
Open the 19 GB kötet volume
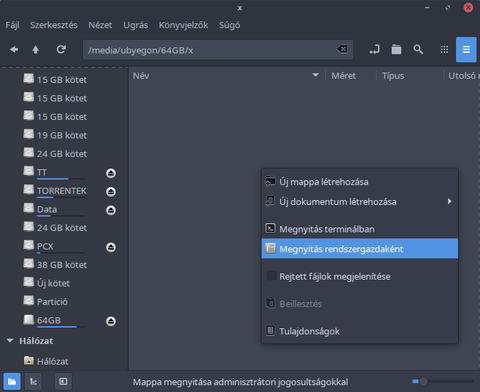coord(55,135)
